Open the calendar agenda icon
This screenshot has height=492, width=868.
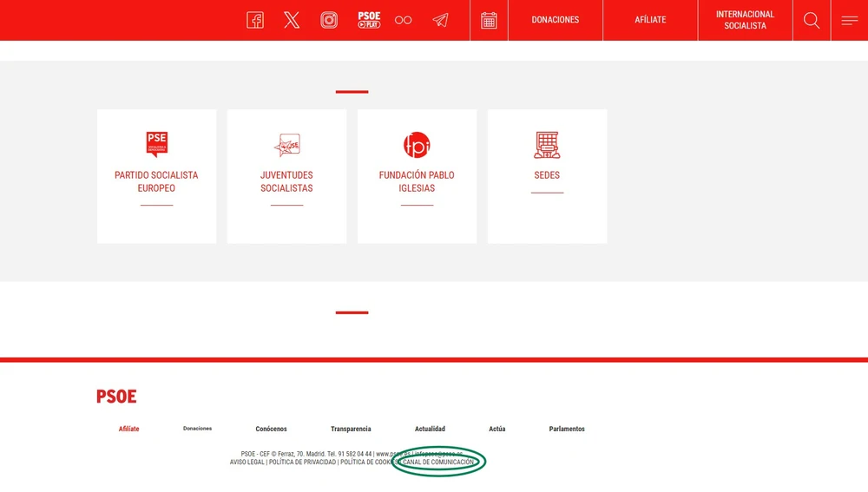pyautogui.click(x=489, y=21)
